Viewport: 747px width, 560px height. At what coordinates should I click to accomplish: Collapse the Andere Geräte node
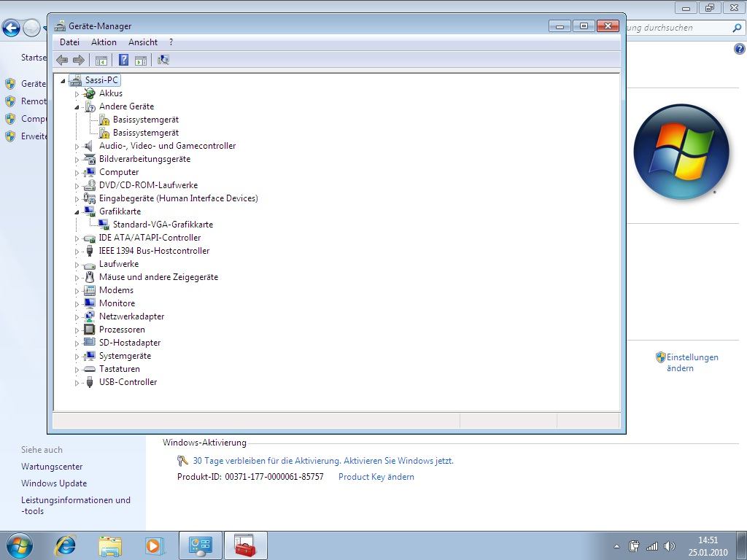[77, 107]
